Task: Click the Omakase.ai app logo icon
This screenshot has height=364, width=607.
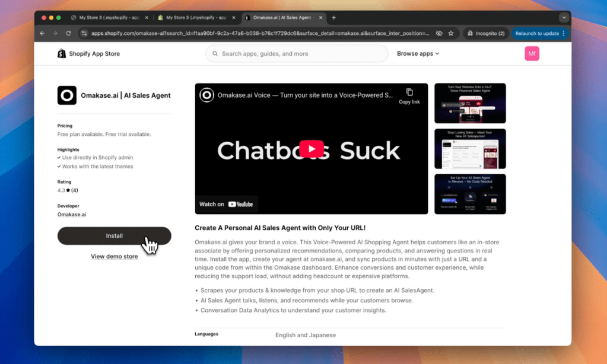Action: [67, 95]
